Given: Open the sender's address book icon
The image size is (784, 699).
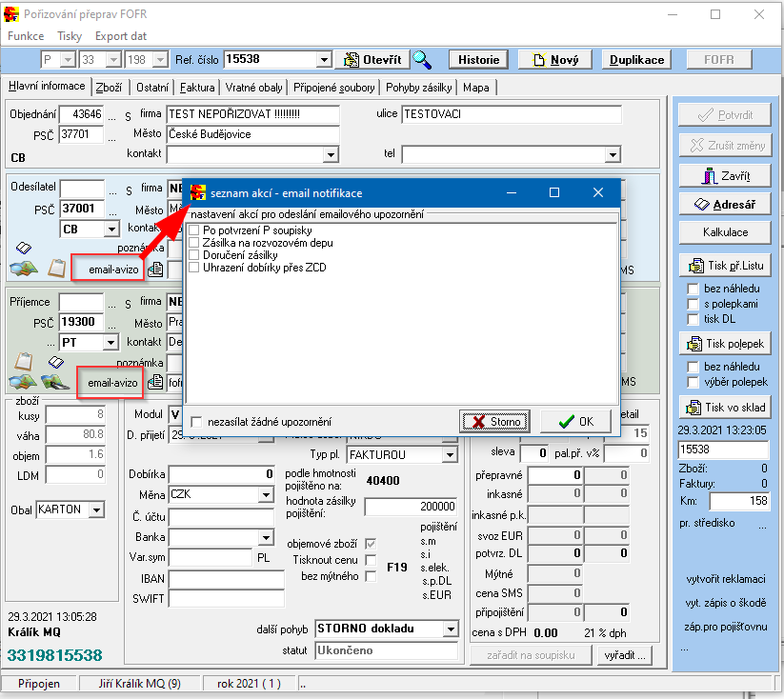Looking at the screenshot, I should click(24, 247).
